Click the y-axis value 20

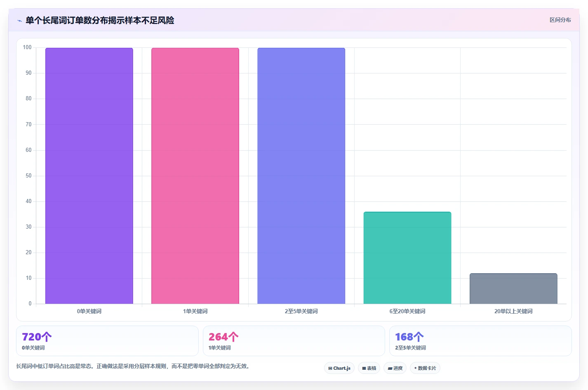[28, 253]
